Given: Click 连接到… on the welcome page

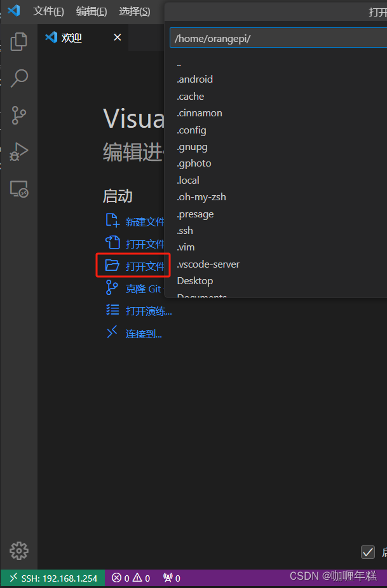Looking at the screenshot, I should (x=142, y=333).
